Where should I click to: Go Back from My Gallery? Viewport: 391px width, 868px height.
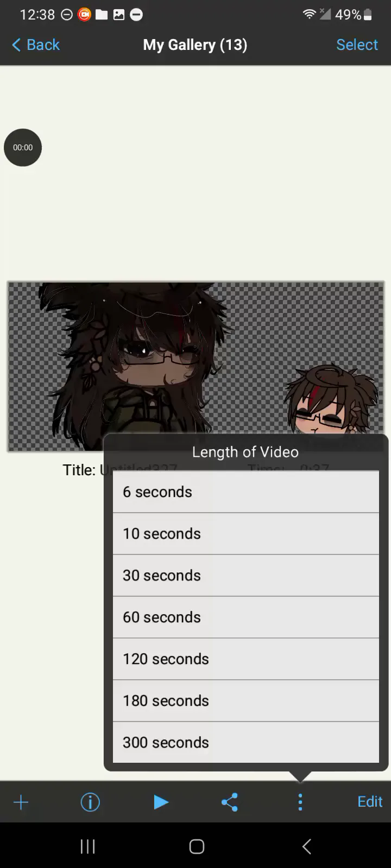36,44
